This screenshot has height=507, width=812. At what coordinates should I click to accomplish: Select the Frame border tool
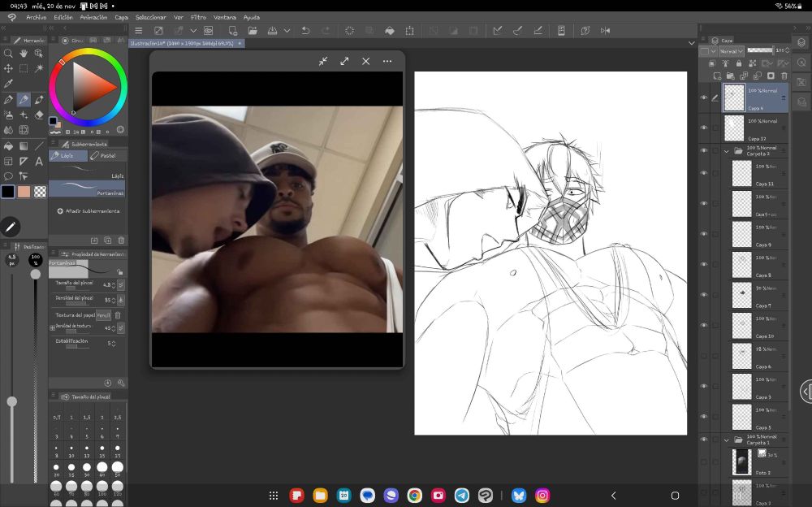coord(8,161)
